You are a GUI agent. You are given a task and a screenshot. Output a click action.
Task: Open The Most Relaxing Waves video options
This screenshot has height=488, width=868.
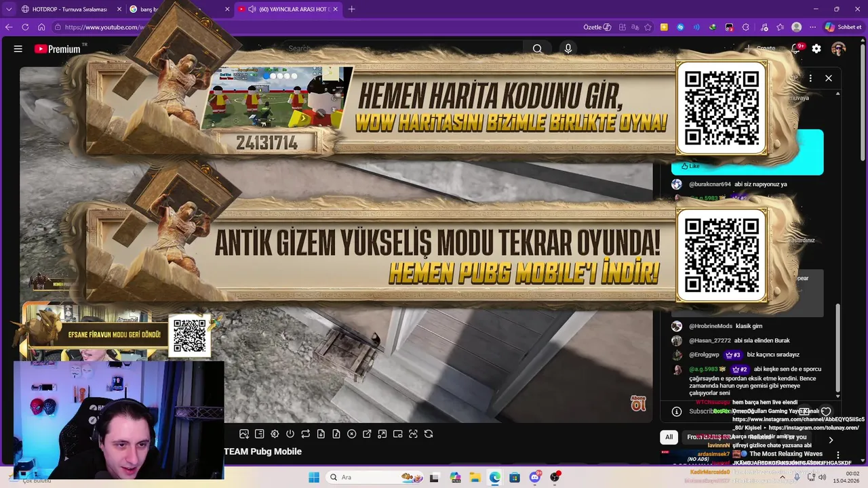pyautogui.click(x=838, y=455)
